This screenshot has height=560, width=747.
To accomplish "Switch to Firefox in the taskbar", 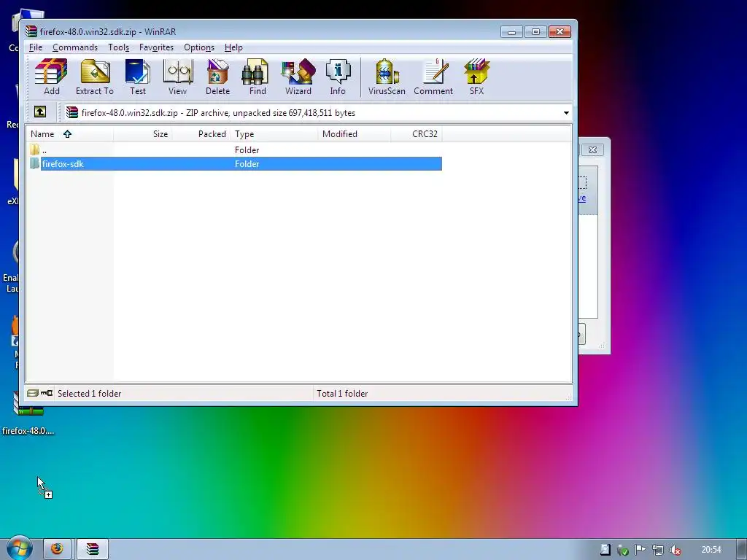I will click(x=57, y=549).
